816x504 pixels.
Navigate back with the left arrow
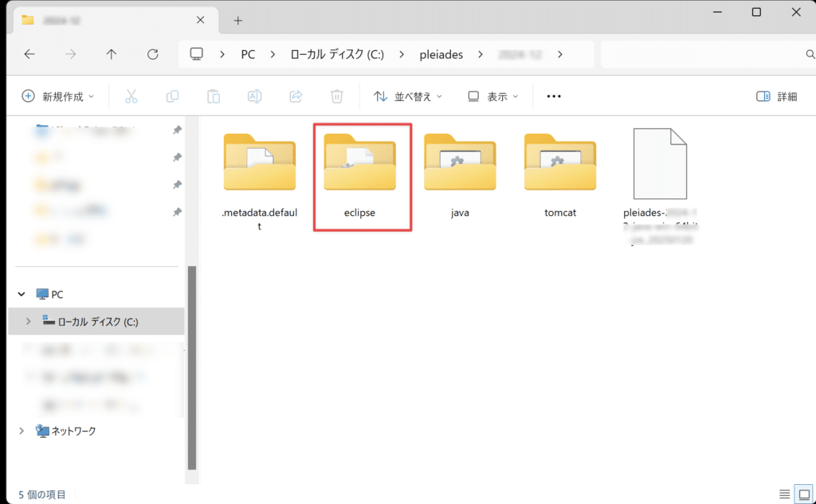pyautogui.click(x=29, y=54)
